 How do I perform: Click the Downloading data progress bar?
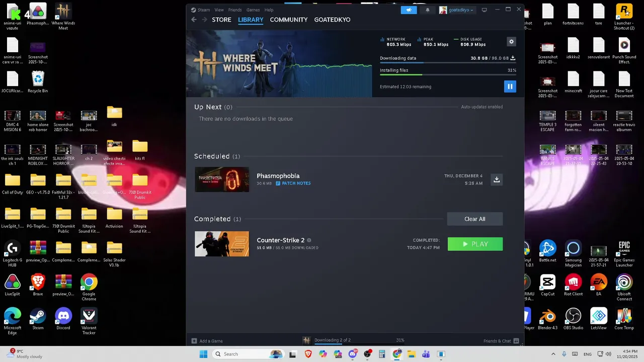coord(448,63)
